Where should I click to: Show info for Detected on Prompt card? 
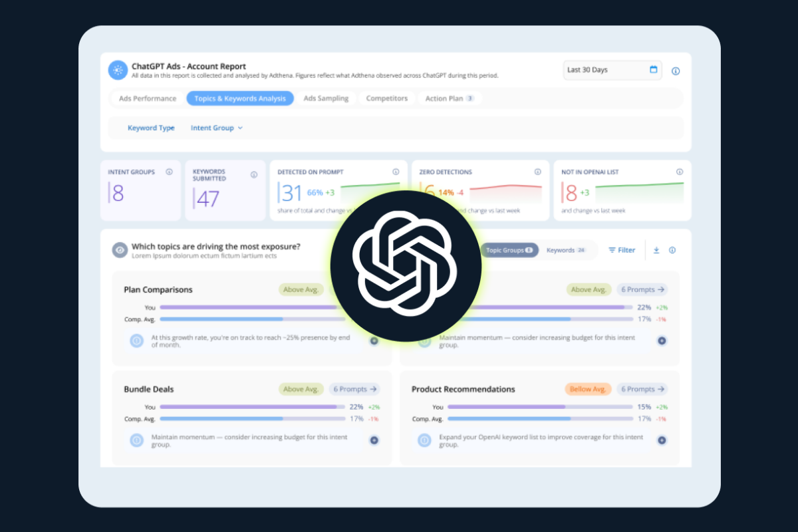coord(396,172)
